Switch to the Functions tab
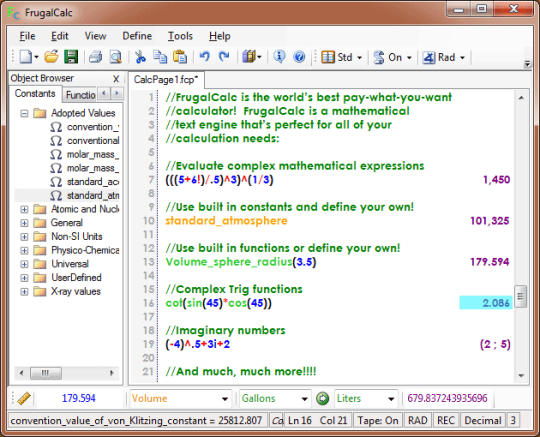Viewport: 540px width, 437px height. coord(80,95)
